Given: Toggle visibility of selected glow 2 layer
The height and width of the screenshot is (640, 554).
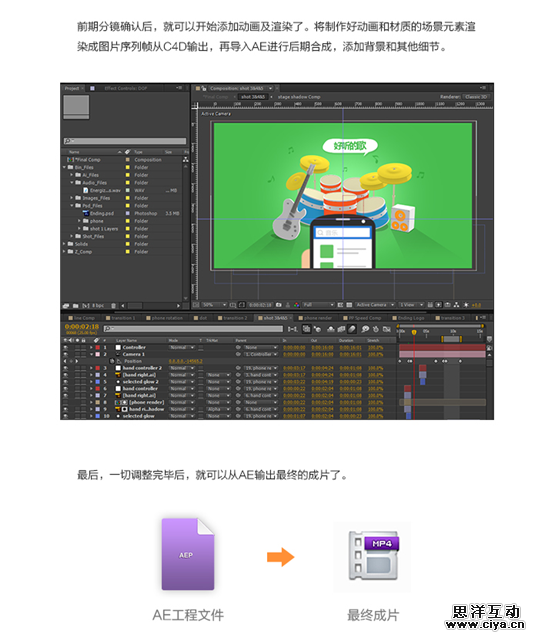Looking at the screenshot, I should pos(66,382).
